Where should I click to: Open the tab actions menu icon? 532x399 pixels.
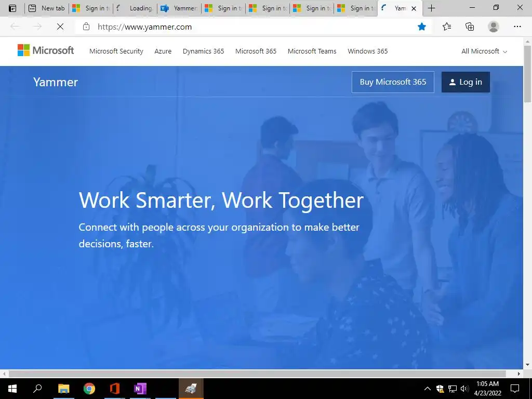click(x=12, y=8)
